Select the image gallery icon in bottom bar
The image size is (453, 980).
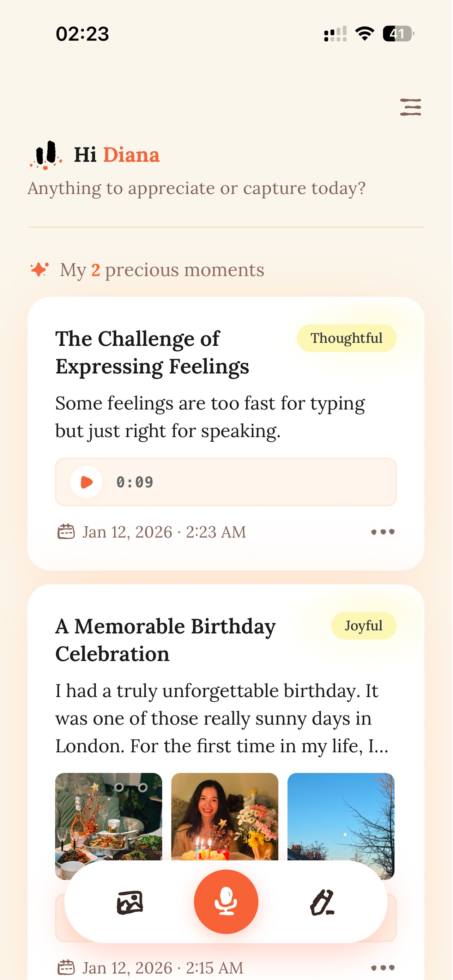pos(129,902)
